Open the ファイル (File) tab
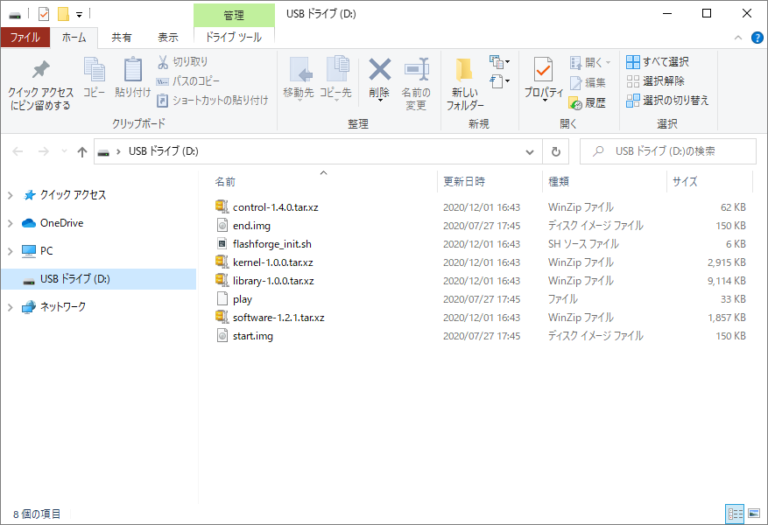768x525 pixels. click(25, 37)
